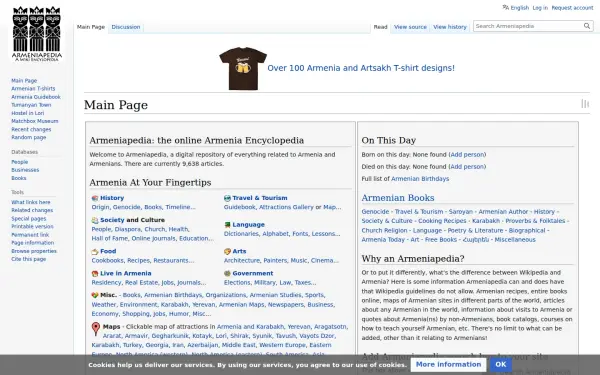The image size is (600, 375).
Task: Select the Main Page tab
Action: [91, 27]
